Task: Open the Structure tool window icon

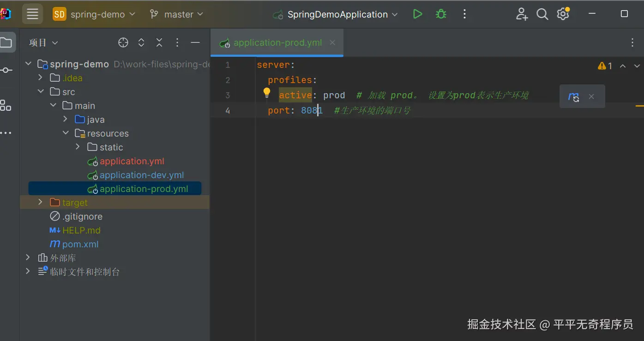Action: tap(6, 105)
